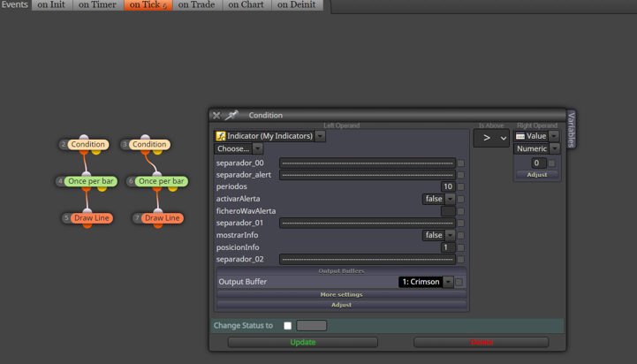This screenshot has height=364, width=637.
Task: Click the red Delete button
Action: pos(482,342)
